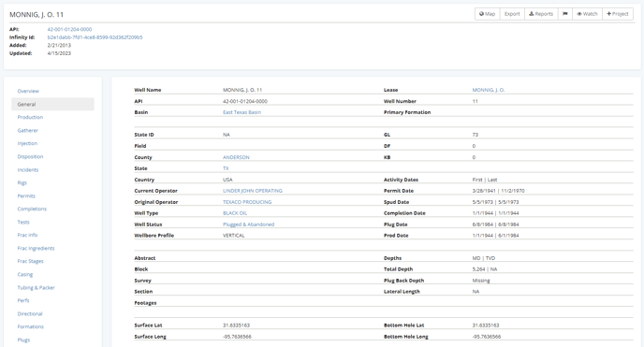Open the Infinity Id link

[95, 37]
